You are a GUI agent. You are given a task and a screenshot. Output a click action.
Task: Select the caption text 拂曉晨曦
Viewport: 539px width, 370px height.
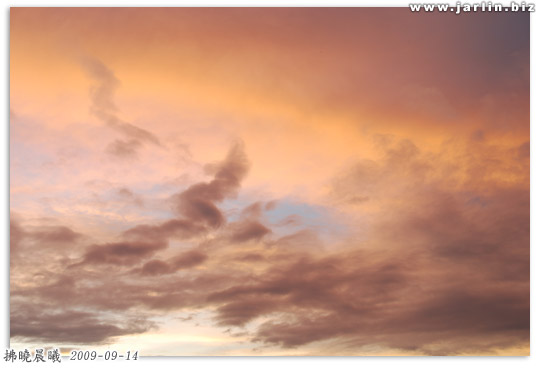[x=32, y=356]
